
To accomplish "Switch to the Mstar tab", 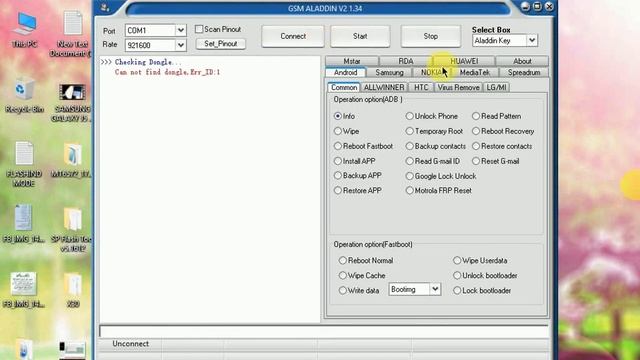I will 352,61.
